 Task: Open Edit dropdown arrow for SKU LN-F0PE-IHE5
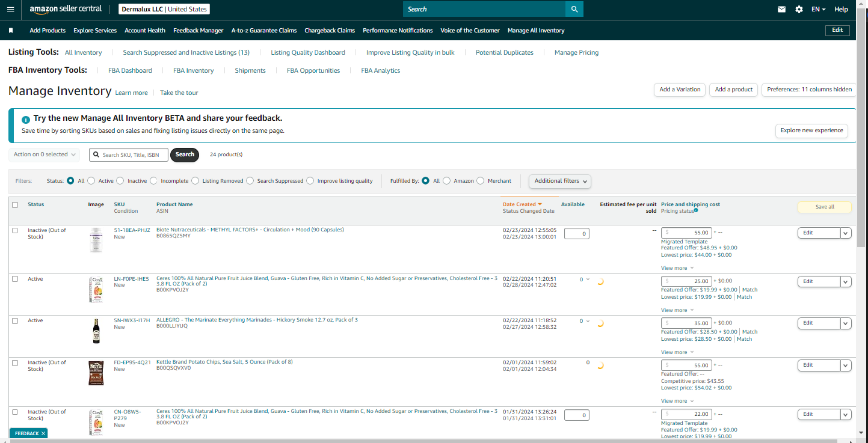(x=846, y=281)
